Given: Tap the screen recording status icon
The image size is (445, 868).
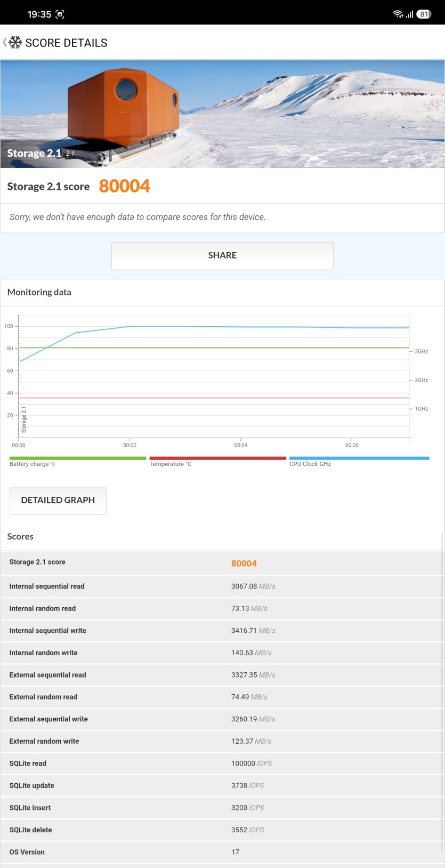Looking at the screenshot, I should 60,14.
